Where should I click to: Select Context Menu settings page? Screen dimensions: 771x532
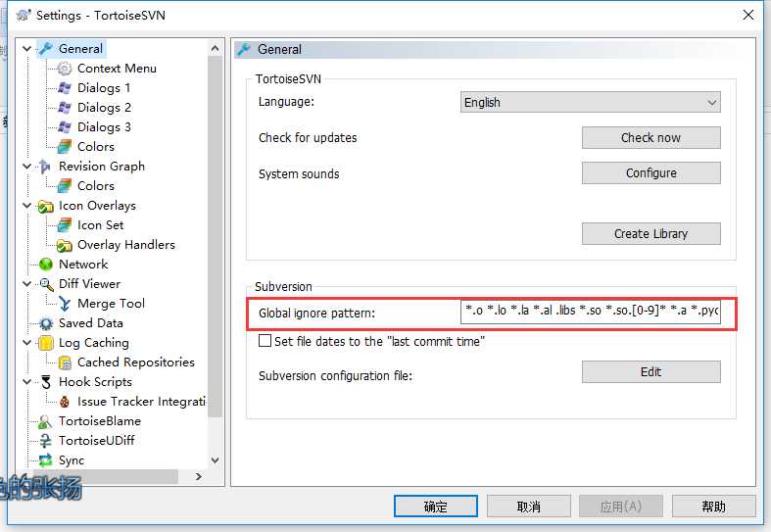[117, 69]
